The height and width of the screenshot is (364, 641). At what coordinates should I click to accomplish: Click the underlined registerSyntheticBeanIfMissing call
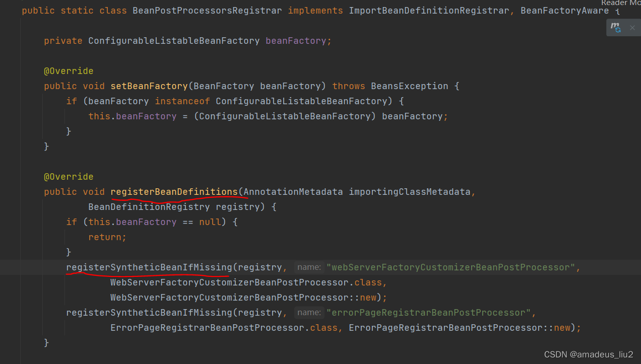(x=149, y=267)
